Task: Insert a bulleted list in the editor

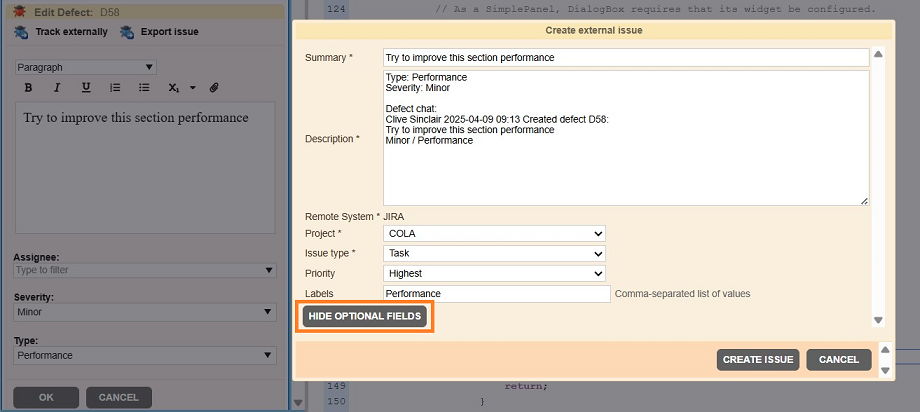Action: click(144, 88)
